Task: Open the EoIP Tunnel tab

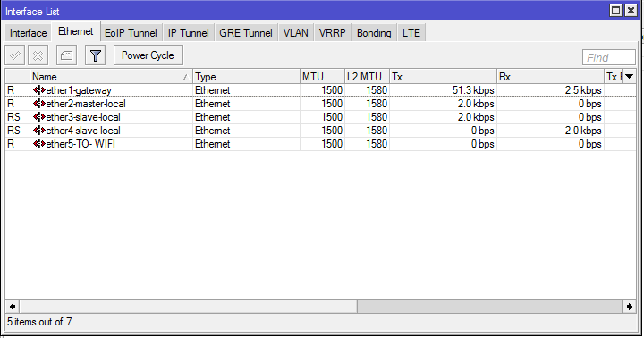Action: tap(131, 33)
